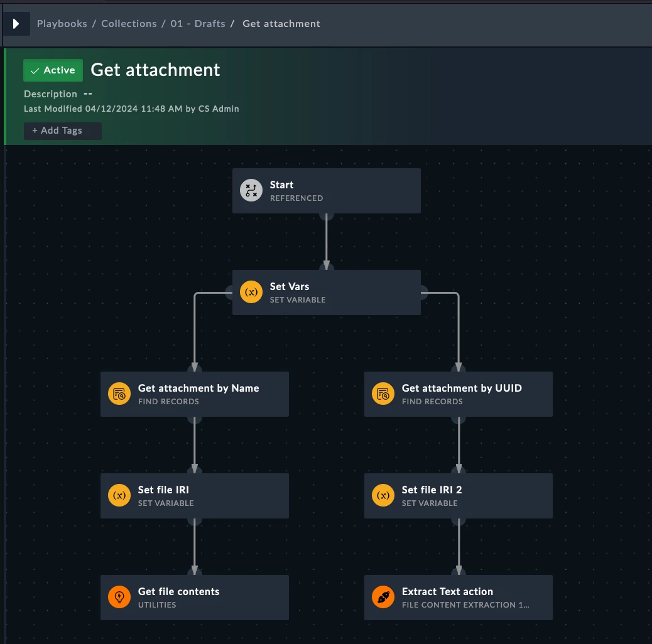
Task: Open the 01 - Drafts breadcrumb
Action: (197, 24)
